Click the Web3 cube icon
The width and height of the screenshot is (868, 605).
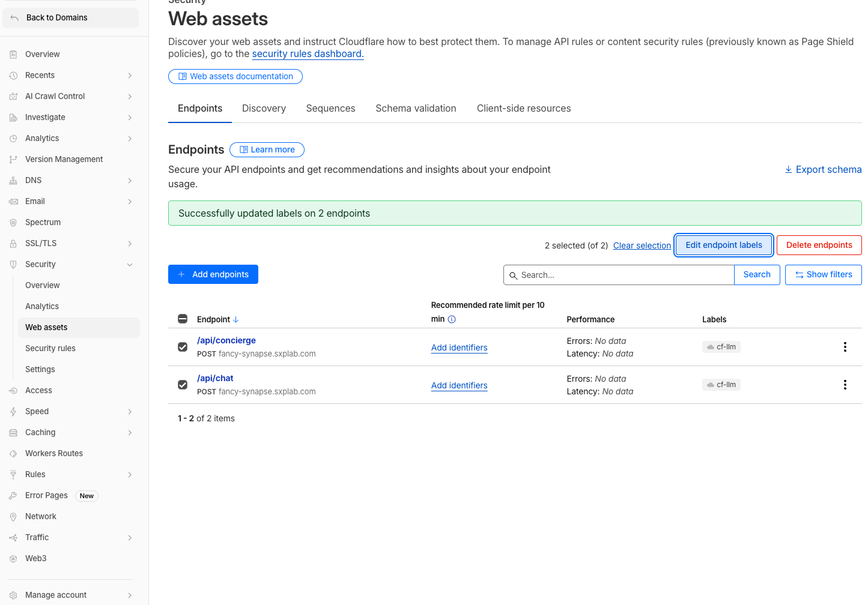(13, 559)
